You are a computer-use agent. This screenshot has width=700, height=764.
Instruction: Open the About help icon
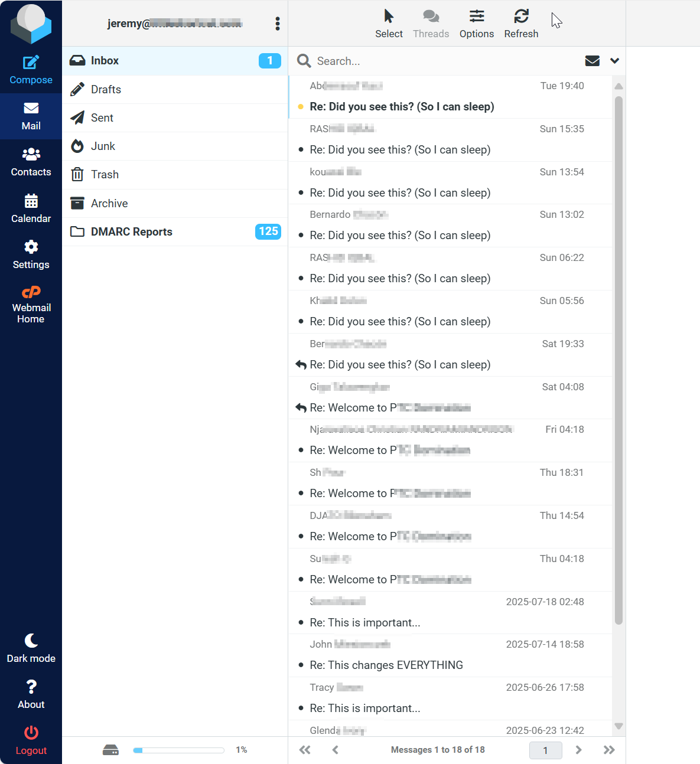tap(31, 694)
